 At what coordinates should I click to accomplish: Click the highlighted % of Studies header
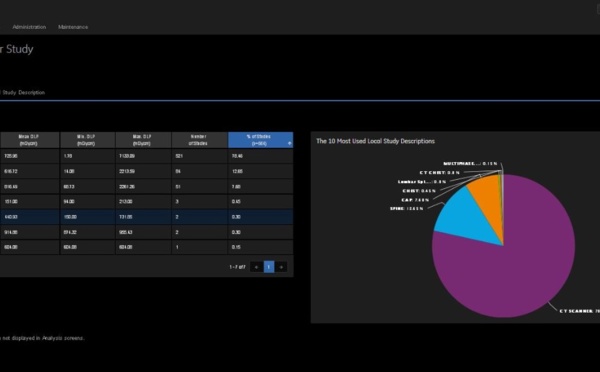click(x=261, y=140)
